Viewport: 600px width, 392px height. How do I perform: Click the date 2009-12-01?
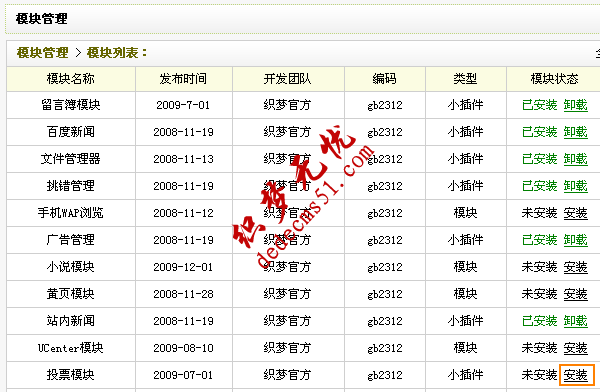(x=183, y=267)
